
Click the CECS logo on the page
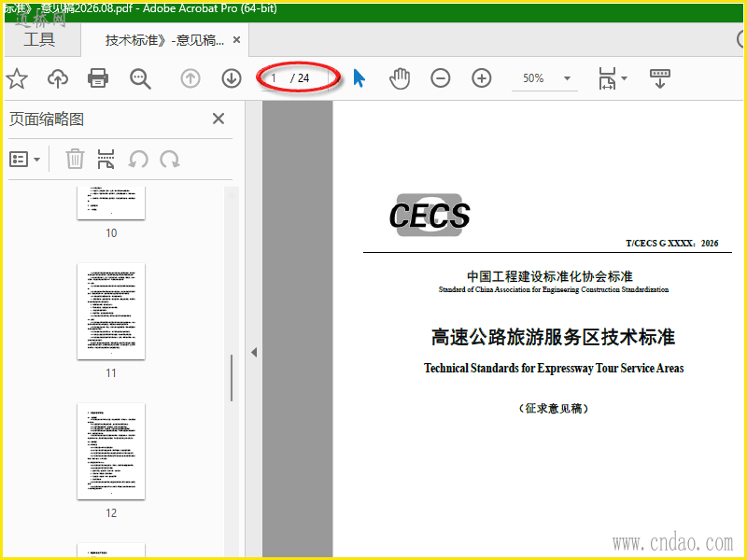tap(430, 216)
